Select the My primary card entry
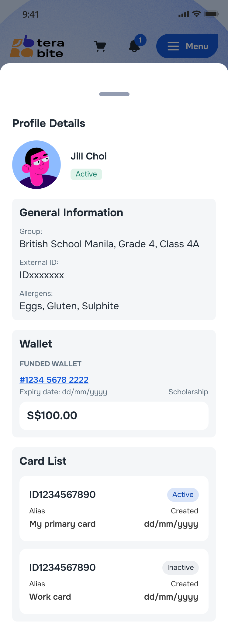 coord(114,509)
